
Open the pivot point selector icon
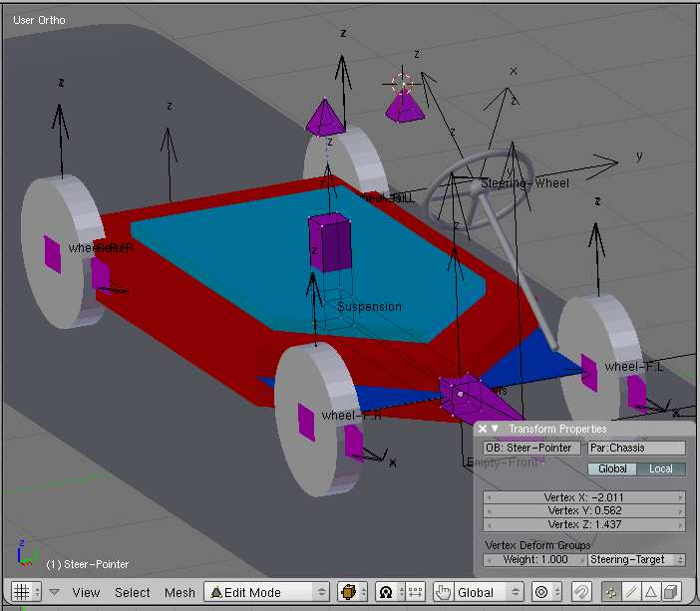click(390, 592)
